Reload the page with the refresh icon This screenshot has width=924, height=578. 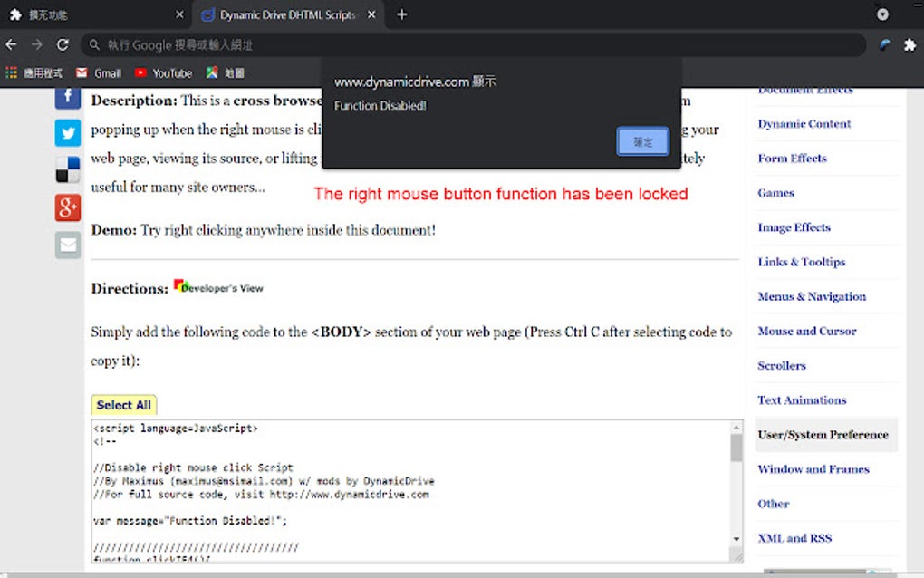coord(62,43)
